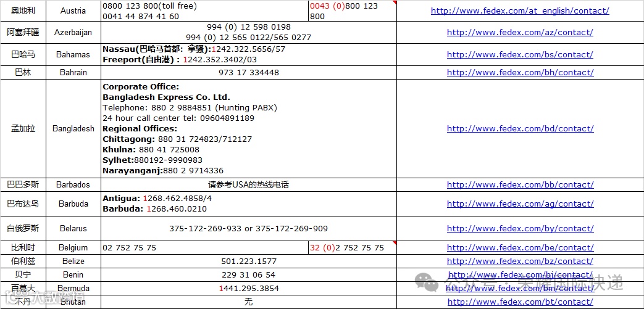644x309 pixels.
Task: Select the Bermuda cell
Action: point(73,289)
